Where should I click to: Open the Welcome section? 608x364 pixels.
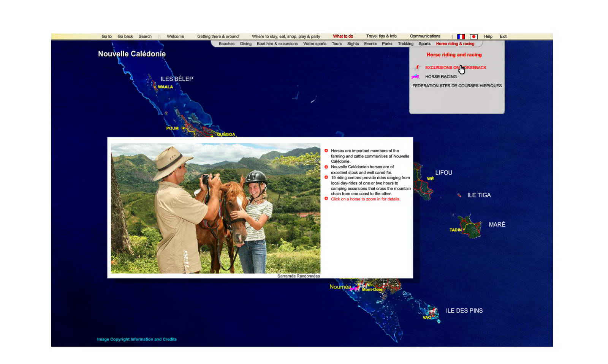[175, 36]
